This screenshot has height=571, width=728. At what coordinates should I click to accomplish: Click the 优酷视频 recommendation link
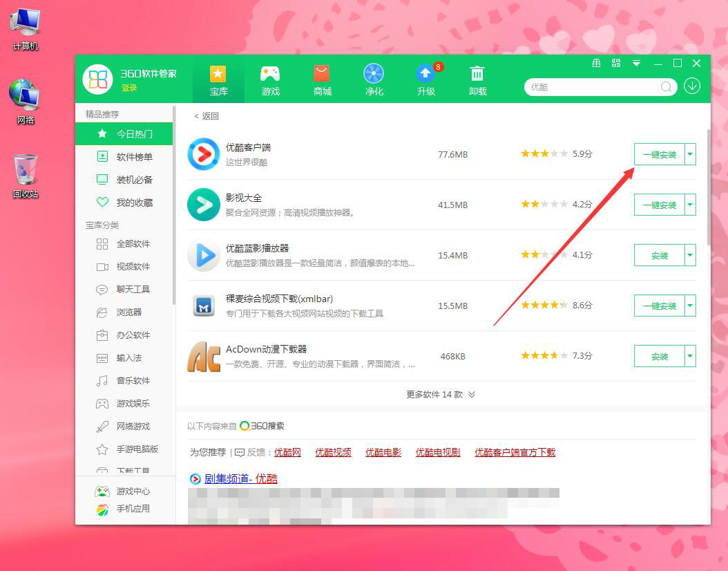(333, 452)
